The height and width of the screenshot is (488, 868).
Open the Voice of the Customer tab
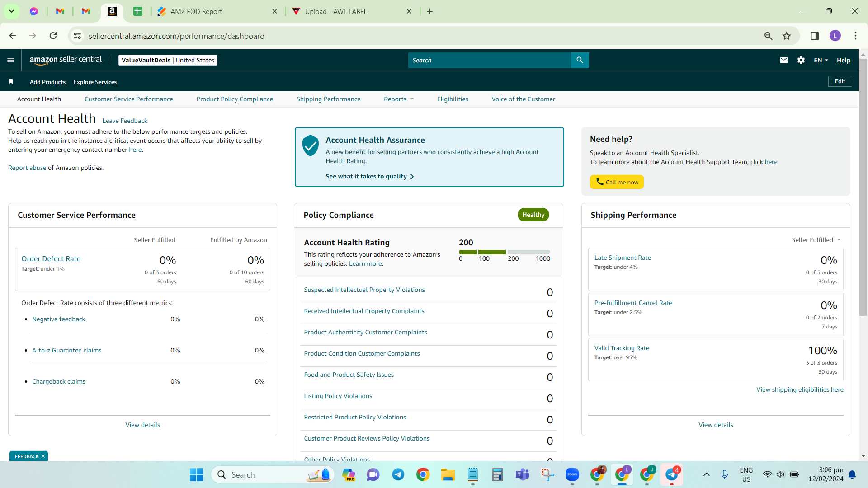click(x=523, y=99)
